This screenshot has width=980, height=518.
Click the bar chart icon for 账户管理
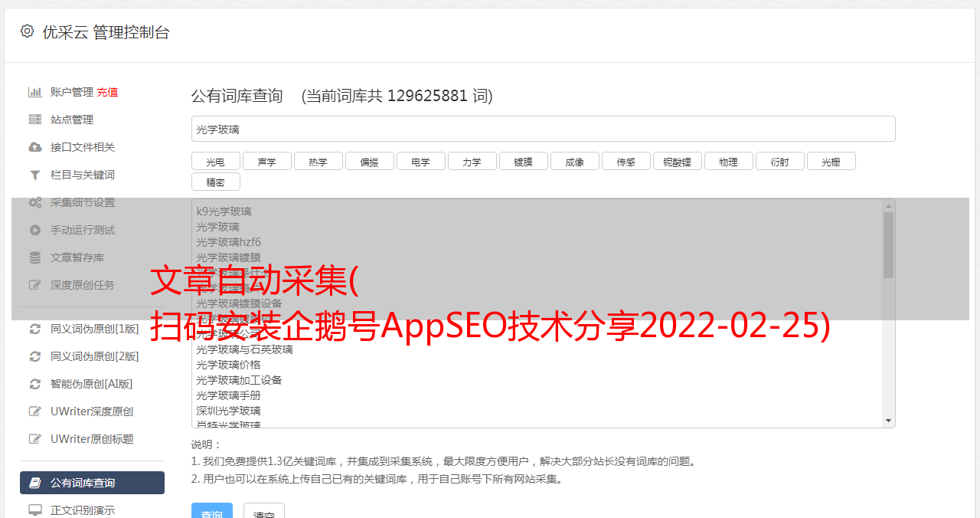click(35, 92)
